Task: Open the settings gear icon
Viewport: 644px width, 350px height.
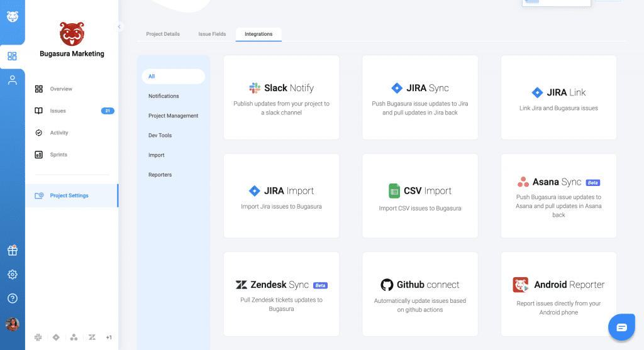Action: coord(13,275)
